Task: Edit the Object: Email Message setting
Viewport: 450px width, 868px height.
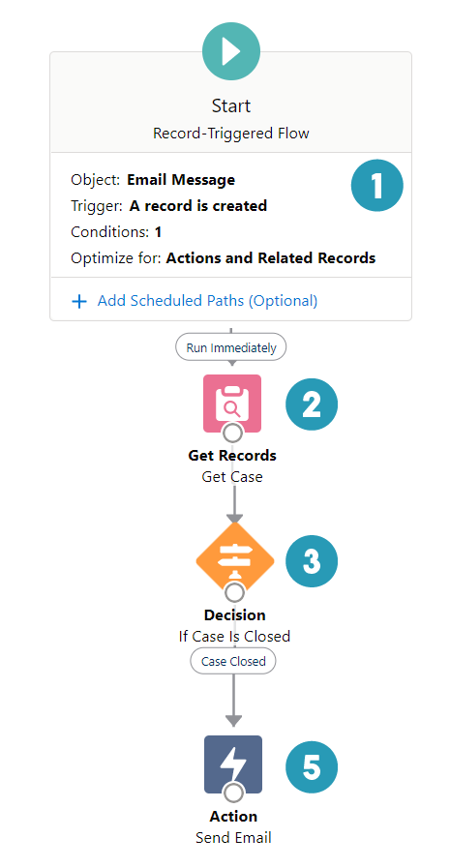Action: pyautogui.click(x=153, y=180)
